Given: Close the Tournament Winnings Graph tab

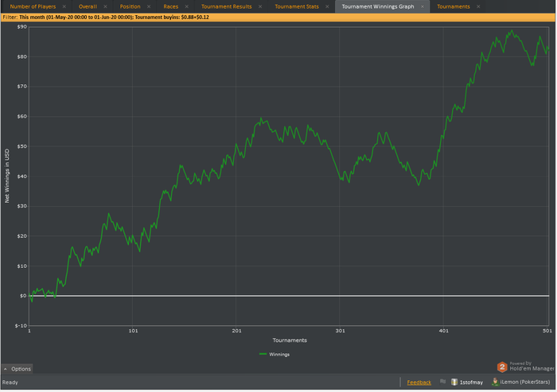Looking at the screenshot, I should (423, 6).
